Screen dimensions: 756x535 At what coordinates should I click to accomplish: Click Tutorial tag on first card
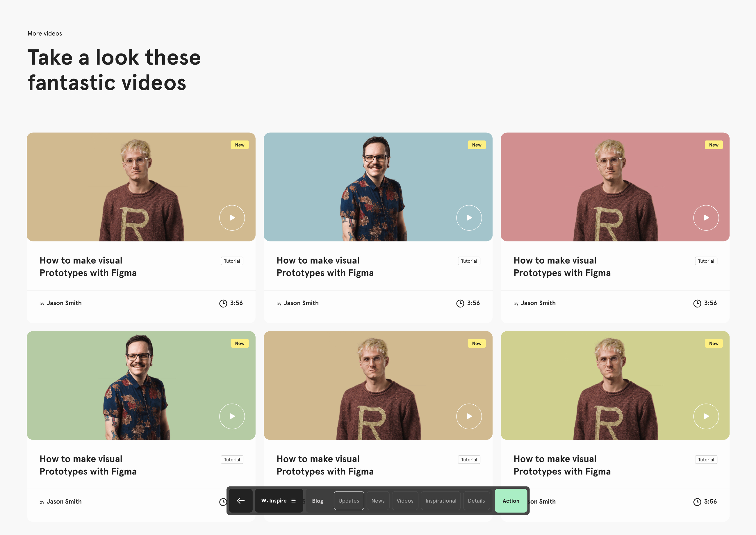232,261
